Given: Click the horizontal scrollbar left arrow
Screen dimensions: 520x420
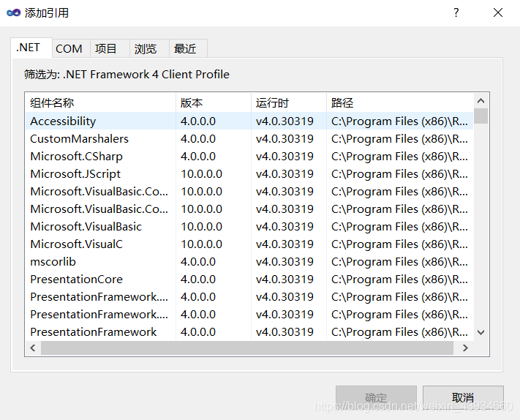Looking at the screenshot, I should [x=32, y=348].
